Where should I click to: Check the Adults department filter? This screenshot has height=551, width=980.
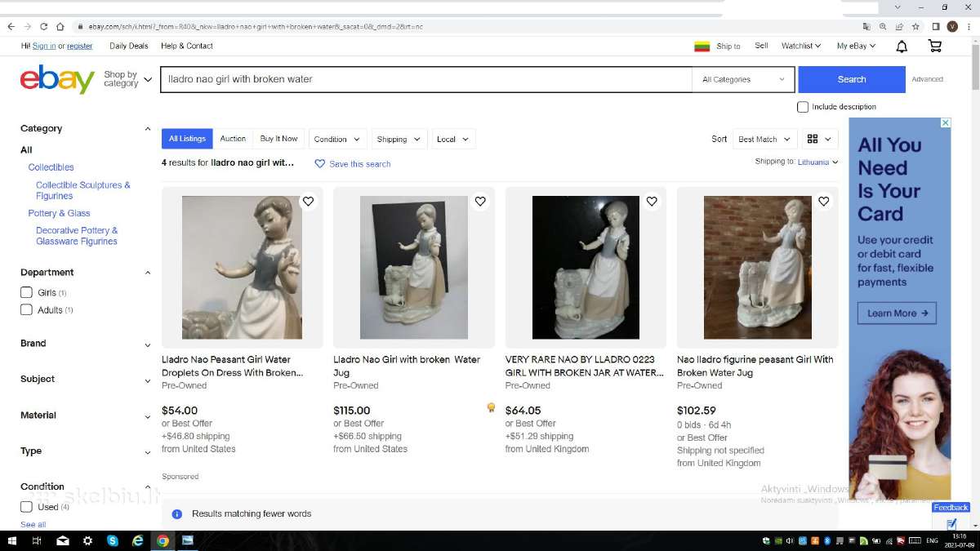(26, 310)
